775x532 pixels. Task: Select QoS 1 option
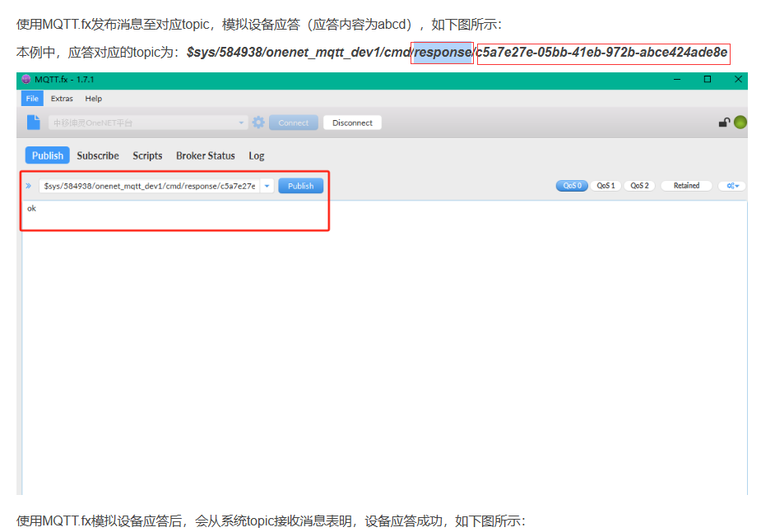point(606,186)
